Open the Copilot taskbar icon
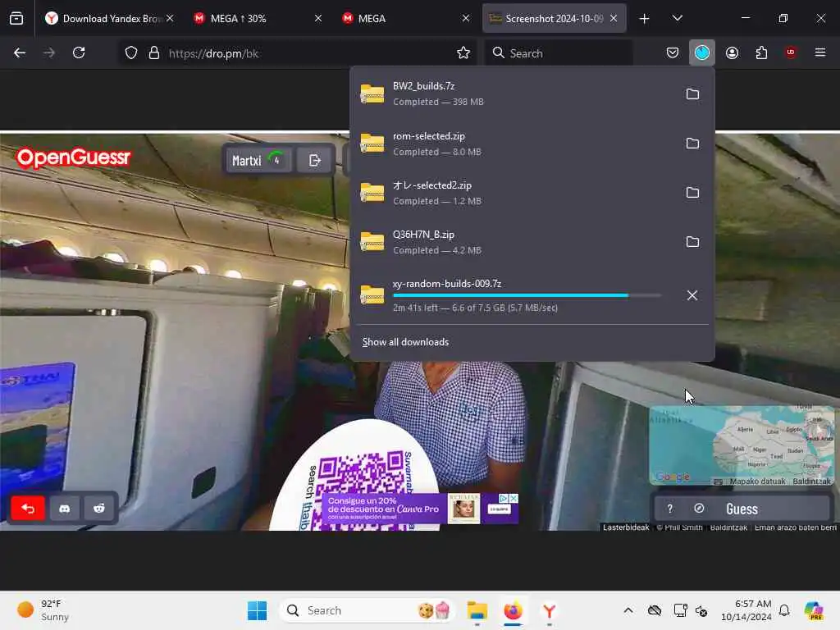Viewport: 840px width, 630px height. pos(814,610)
